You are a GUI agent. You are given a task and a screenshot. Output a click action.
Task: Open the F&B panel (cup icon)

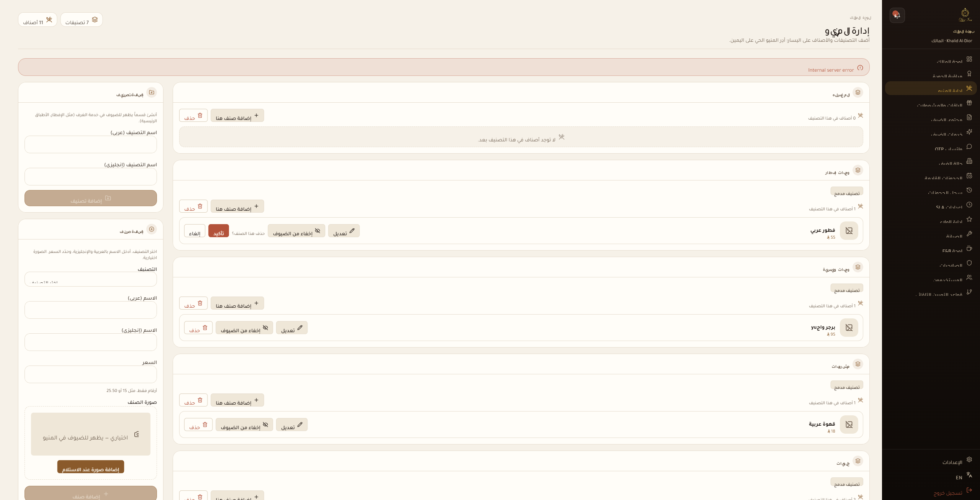pyautogui.click(x=931, y=248)
